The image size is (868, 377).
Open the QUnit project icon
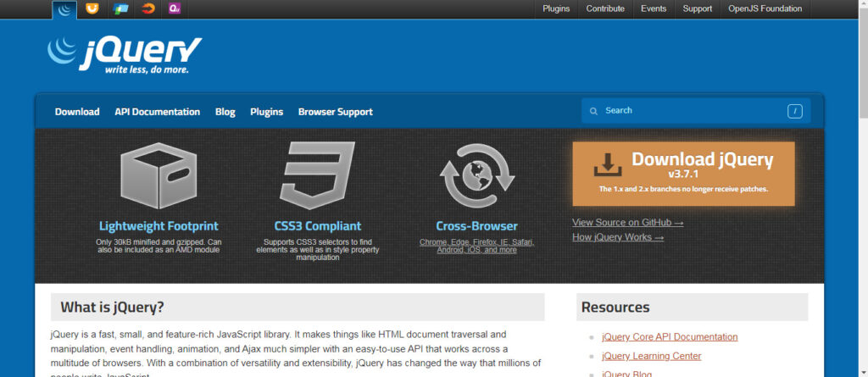(175, 8)
